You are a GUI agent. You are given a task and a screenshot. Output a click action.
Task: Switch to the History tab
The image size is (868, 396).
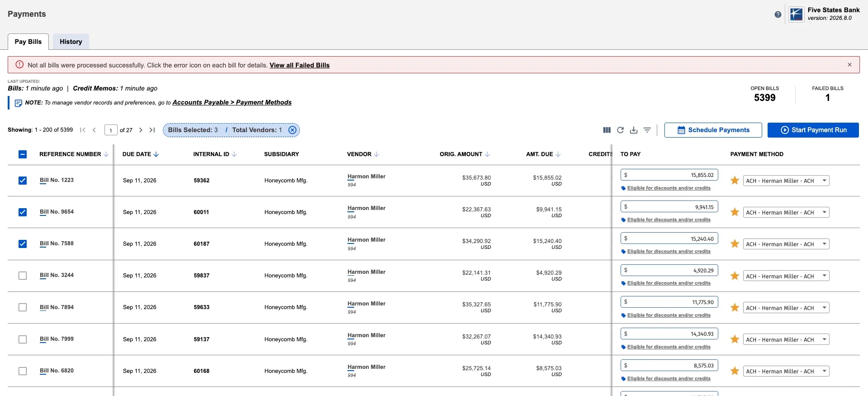(x=71, y=42)
